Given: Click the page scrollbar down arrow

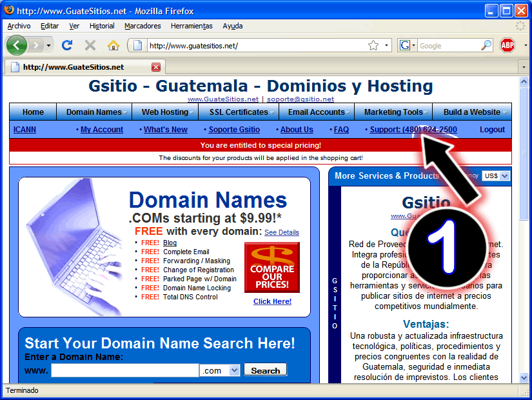Looking at the screenshot, I should (524, 377).
